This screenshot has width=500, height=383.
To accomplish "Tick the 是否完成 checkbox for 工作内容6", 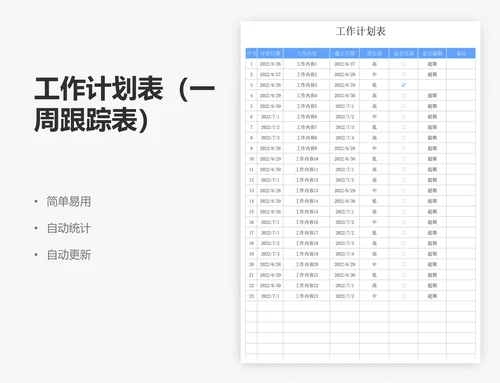I will pos(403,117).
